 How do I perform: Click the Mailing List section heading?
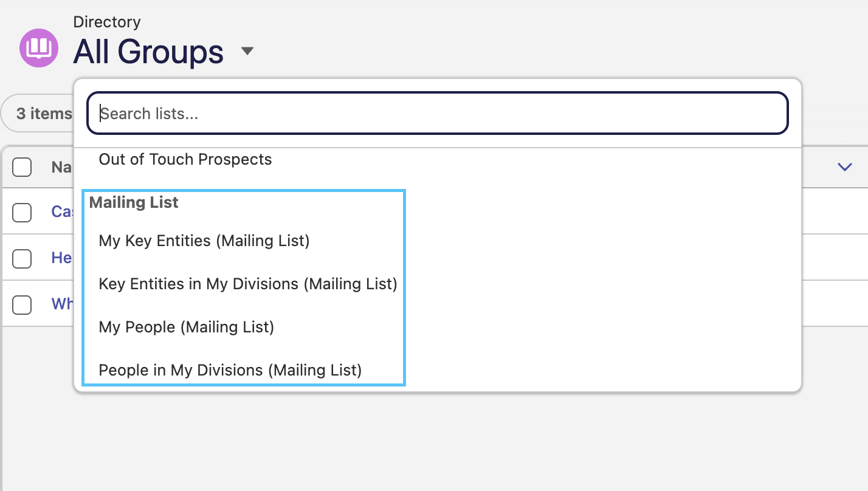click(x=134, y=202)
